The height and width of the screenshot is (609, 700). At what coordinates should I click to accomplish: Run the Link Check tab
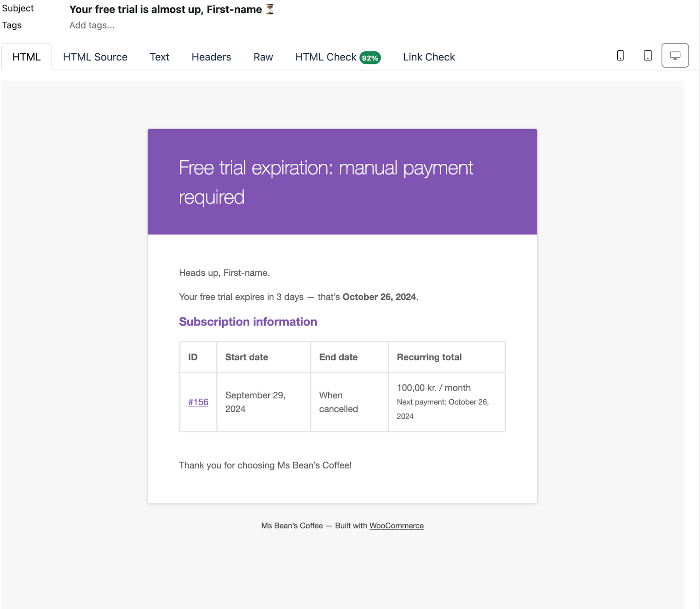428,56
